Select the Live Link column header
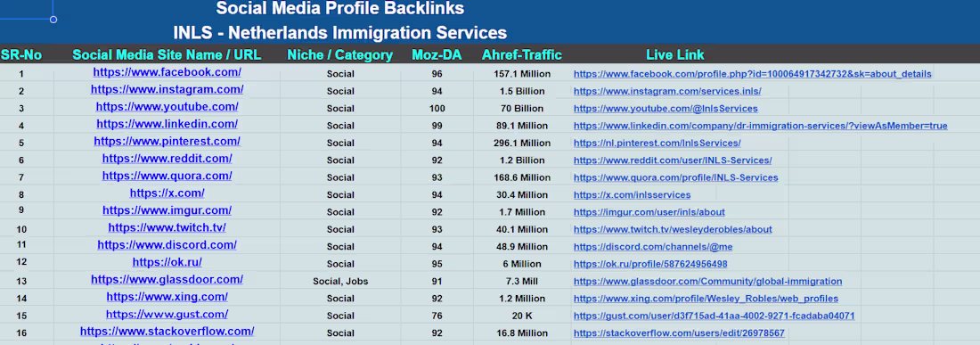 [x=675, y=55]
